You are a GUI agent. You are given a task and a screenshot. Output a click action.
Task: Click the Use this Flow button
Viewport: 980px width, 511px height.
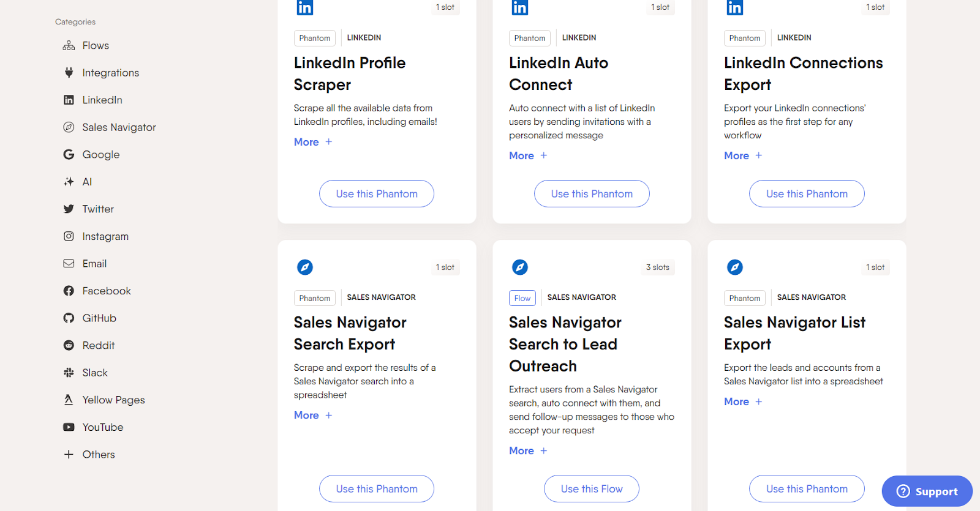point(592,489)
